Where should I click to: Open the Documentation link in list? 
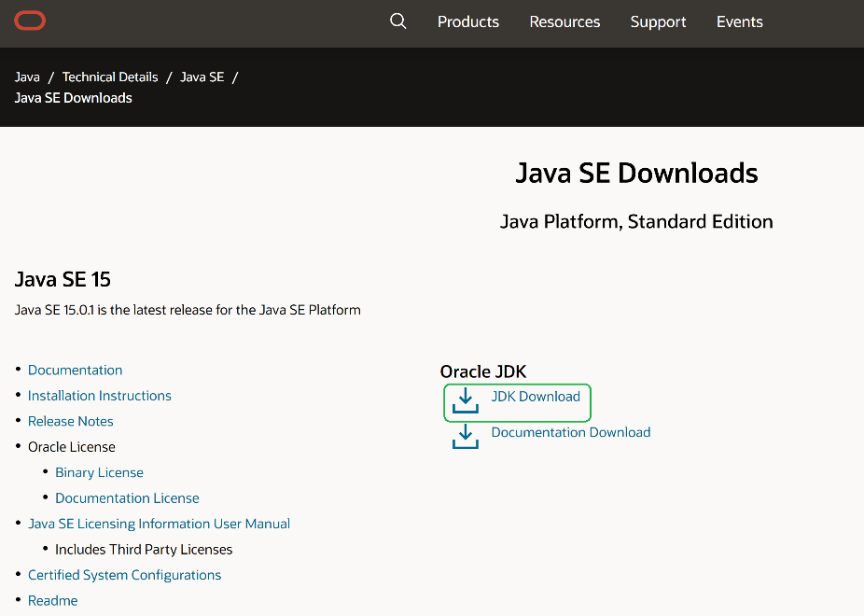click(75, 371)
